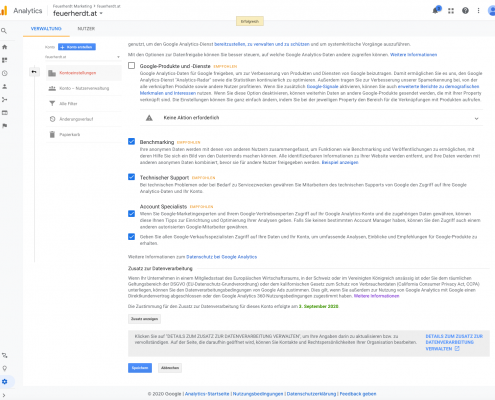Viewport: 495px width, 400px height.
Task: Uncheck the Technischer Support checkbox
Action: [x=132, y=177]
